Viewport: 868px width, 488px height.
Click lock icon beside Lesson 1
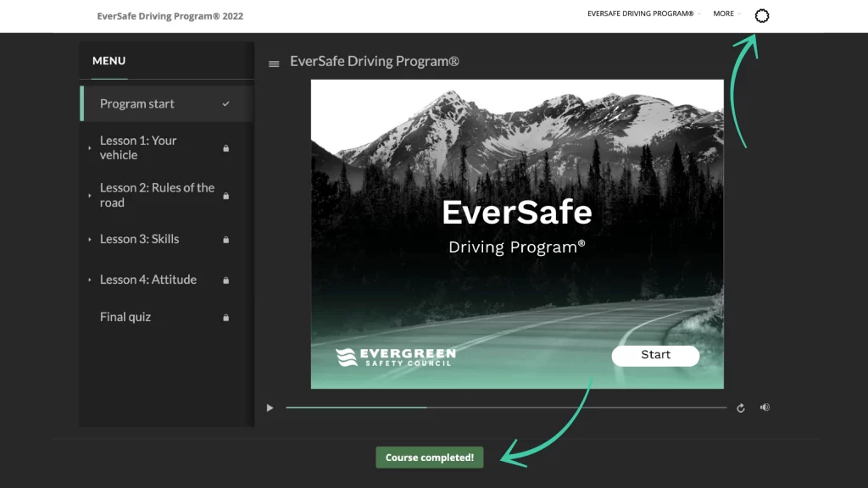pyautogui.click(x=225, y=148)
